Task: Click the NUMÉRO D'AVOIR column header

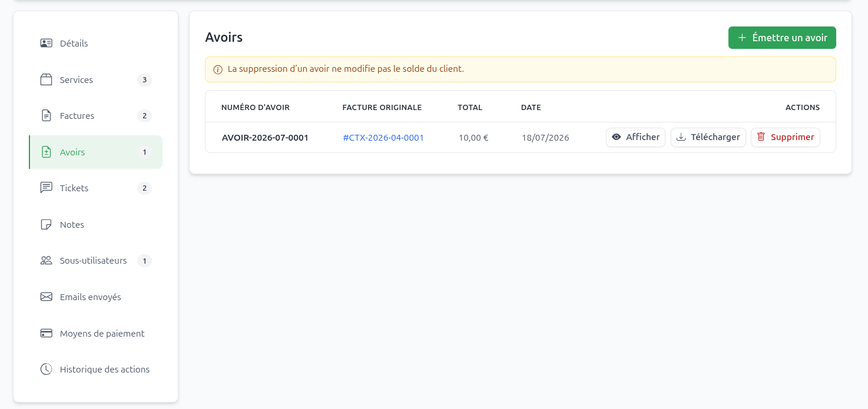Action: (x=256, y=107)
